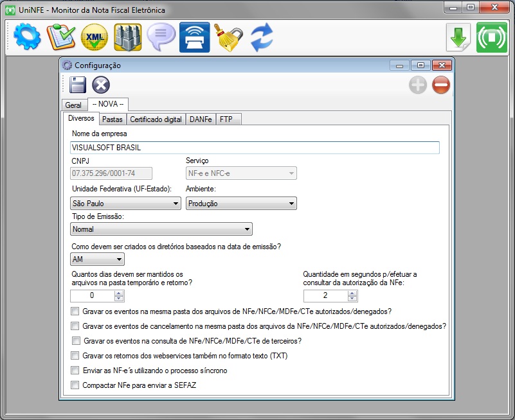Viewport: 515px width, 420px height.
Task: Click the XML validation icon
Action: pyautogui.click(x=95, y=37)
